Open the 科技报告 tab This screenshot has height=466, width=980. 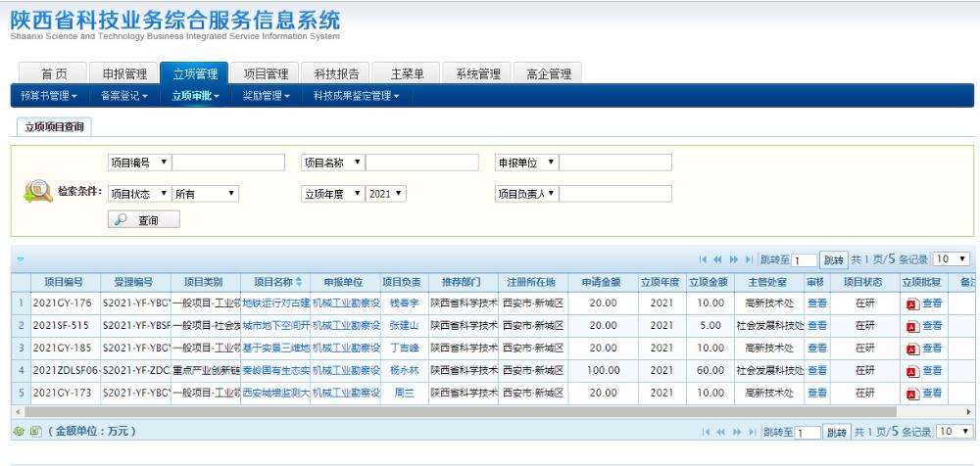tap(336, 73)
